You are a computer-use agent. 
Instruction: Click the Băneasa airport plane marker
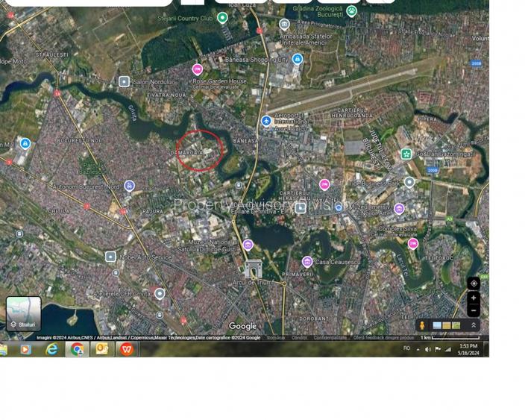tap(266, 121)
